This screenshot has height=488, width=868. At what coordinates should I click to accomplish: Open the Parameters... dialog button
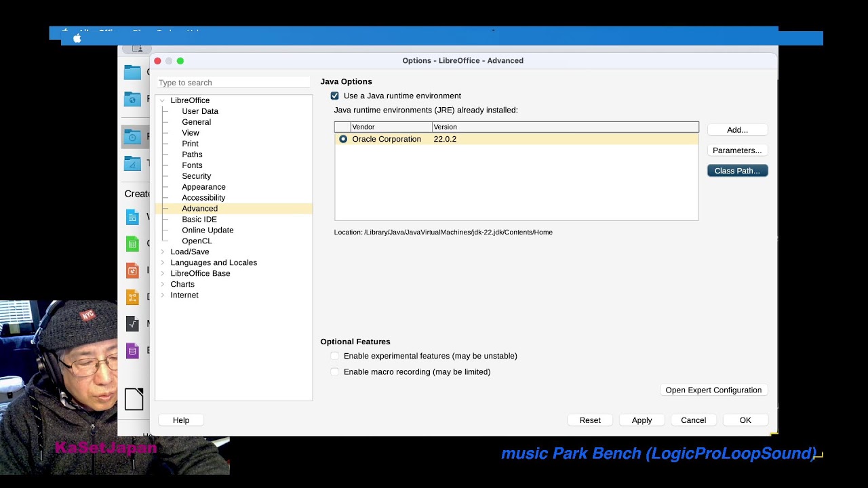pos(737,150)
